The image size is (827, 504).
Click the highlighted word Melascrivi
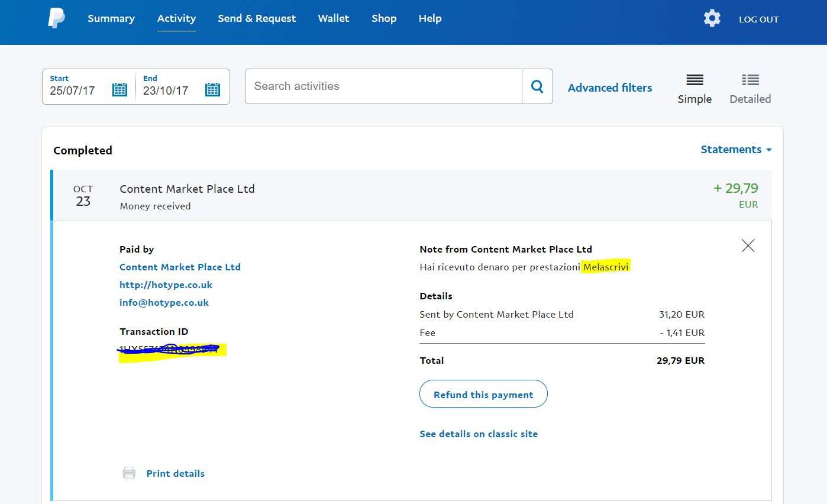pyautogui.click(x=606, y=267)
